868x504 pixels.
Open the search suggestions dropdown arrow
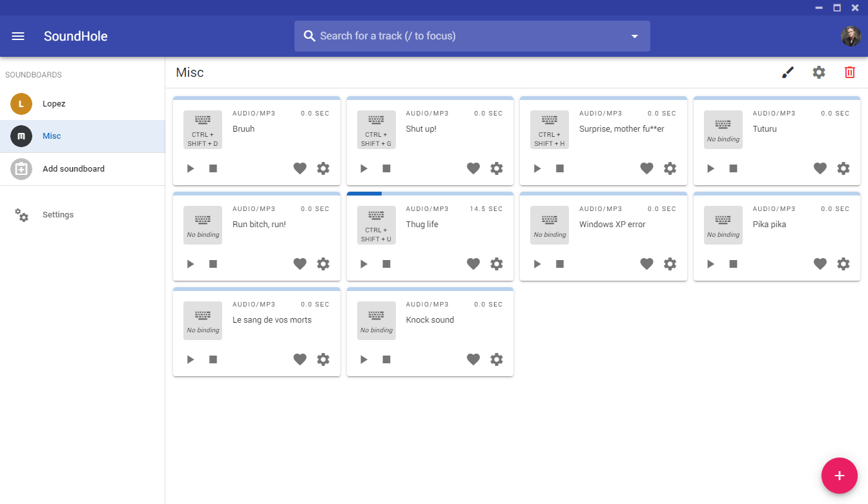click(x=635, y=36)
